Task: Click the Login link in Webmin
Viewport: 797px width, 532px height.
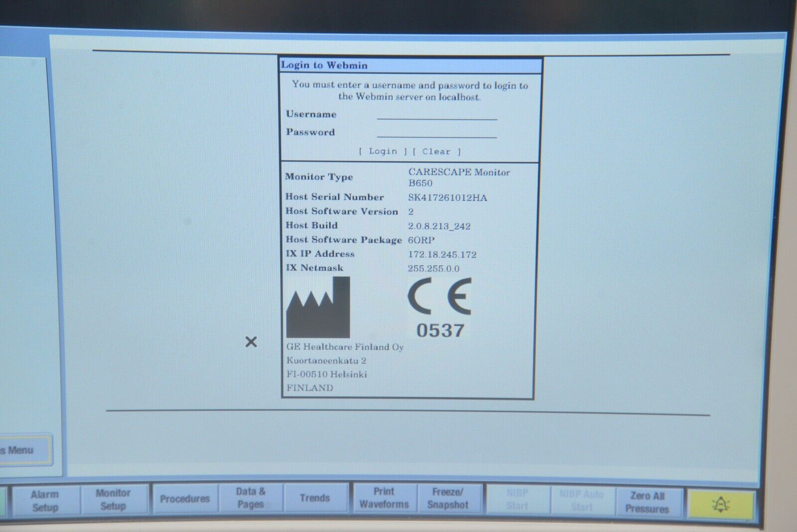Action: click(x=383, y=151)
